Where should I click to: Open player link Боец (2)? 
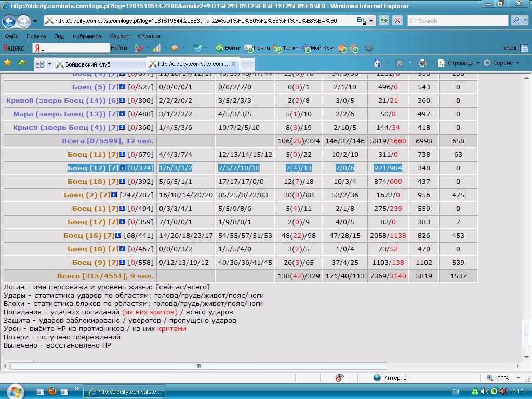click(87, 195)
